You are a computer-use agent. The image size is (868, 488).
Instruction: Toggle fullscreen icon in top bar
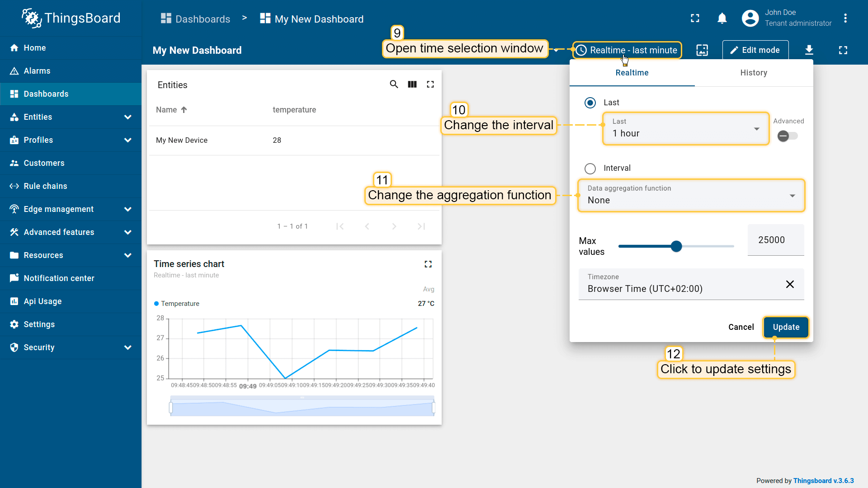click(695, 18)
